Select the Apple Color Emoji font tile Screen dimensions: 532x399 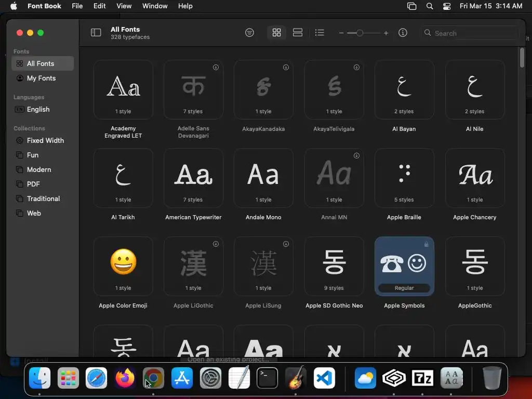123,266
